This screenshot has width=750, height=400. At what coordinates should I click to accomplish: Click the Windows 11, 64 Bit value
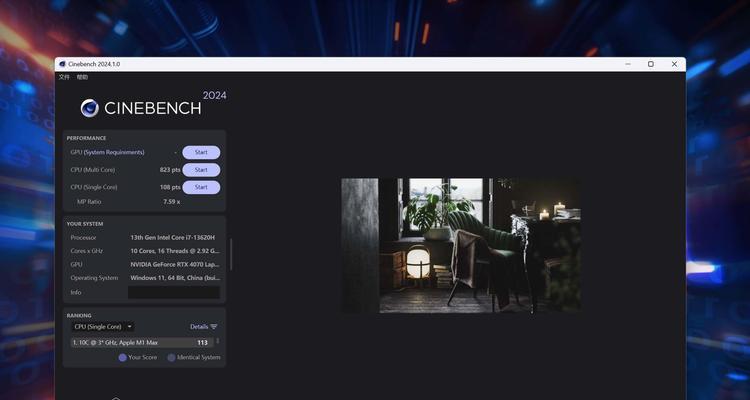pyautogui.click(x=175, y=278)
